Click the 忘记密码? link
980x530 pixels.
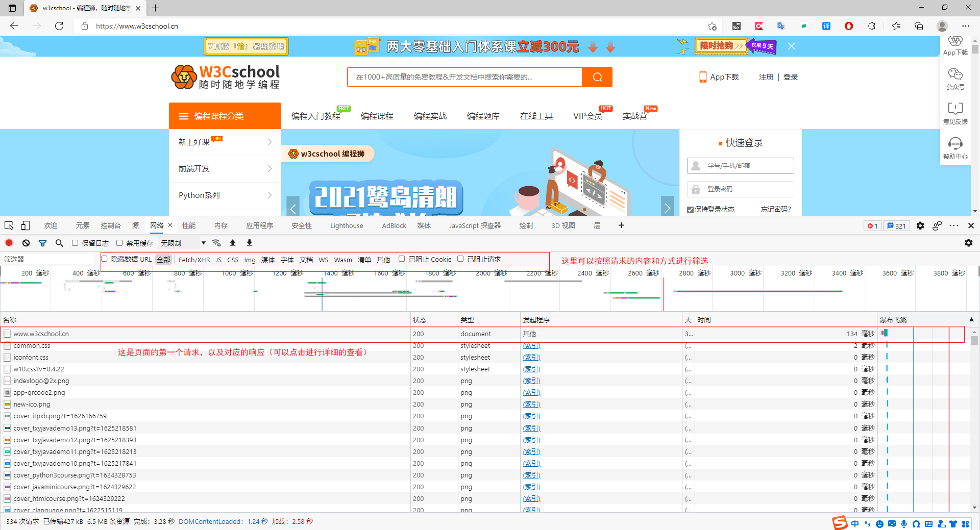(x=775, y=209)
